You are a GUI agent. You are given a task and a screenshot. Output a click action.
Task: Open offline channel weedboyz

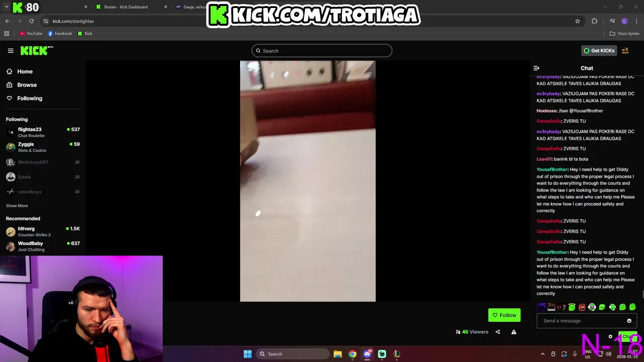click(x=43, y=192)
